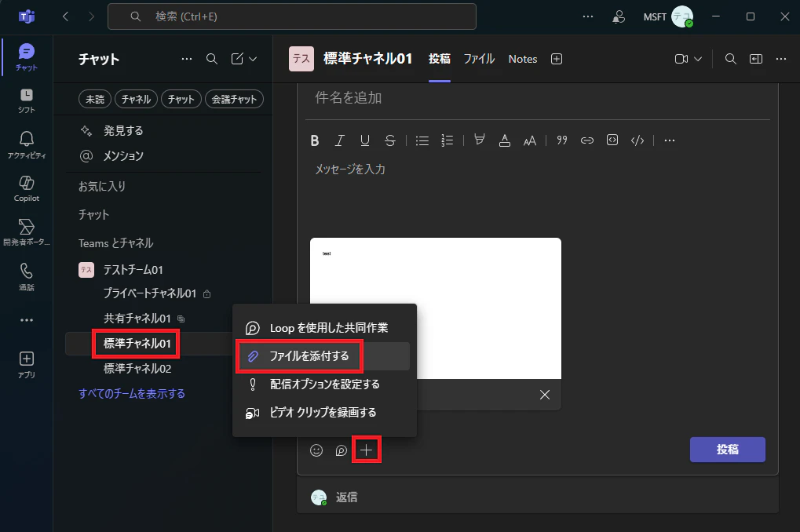
Task: Apply italic formatting
Action: (339, 140)
